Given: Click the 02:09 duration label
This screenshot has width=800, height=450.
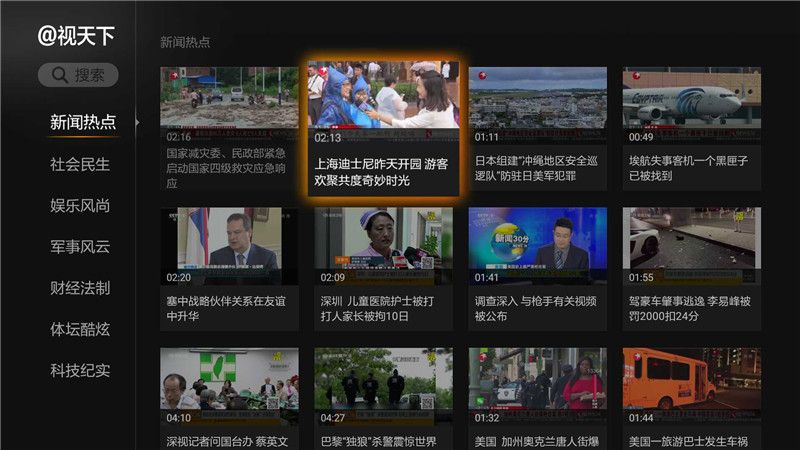Looking at the screenshot, I should pyautogui.click(x=333, y=278).
